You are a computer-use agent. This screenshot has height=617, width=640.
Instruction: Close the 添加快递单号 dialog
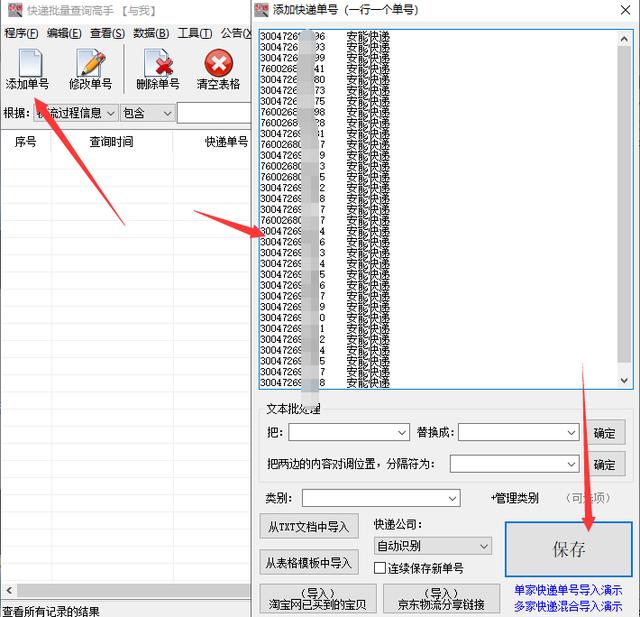[x=625, y=10]
